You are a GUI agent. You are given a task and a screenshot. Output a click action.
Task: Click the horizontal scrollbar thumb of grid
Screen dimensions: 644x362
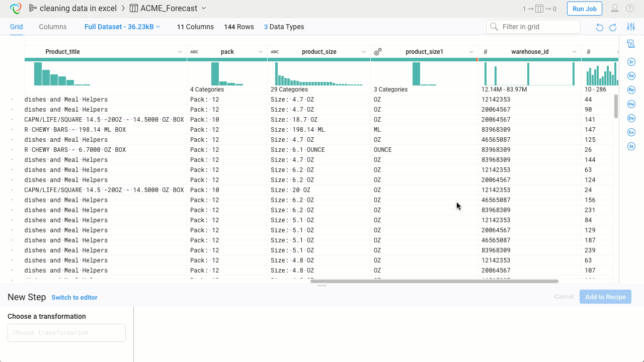tap(434, 281)
